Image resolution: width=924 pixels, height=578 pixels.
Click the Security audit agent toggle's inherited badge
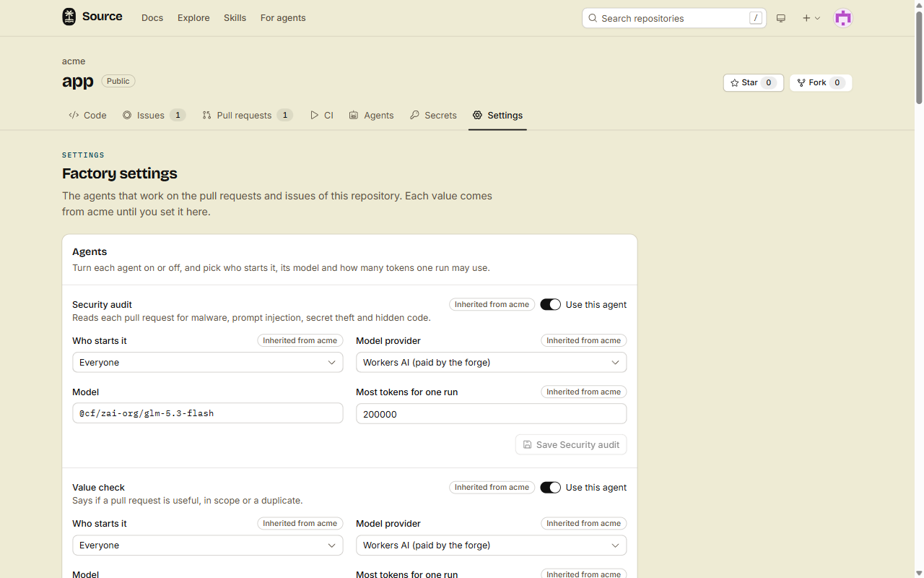(492, 305)
